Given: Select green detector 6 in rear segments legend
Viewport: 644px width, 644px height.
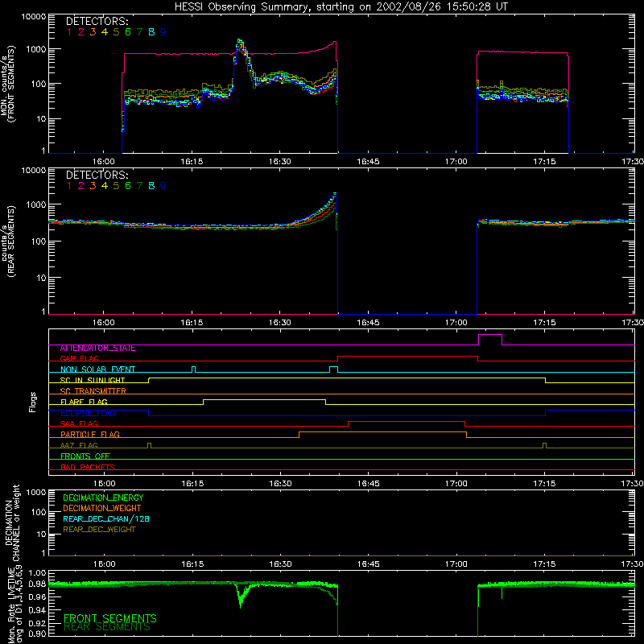Looking at the screenshot, I should [128, 186].
